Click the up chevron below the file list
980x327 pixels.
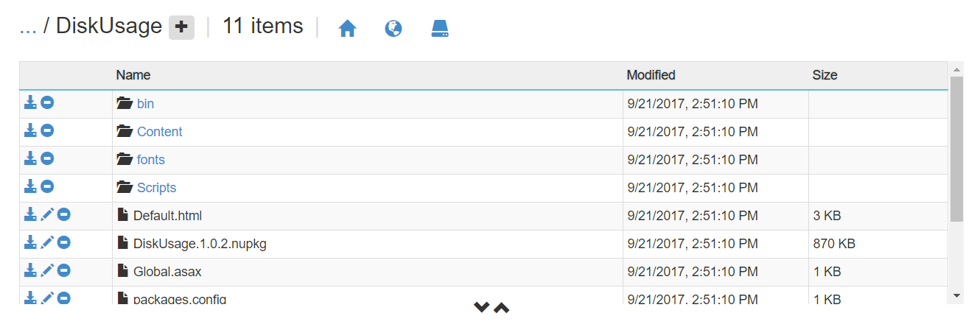[501, 307]
